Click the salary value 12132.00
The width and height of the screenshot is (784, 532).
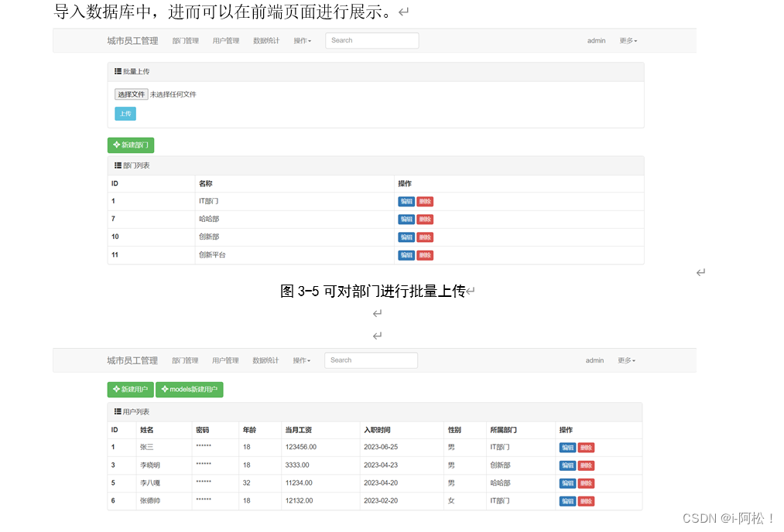pyautogui.click(x=299, y=500)
